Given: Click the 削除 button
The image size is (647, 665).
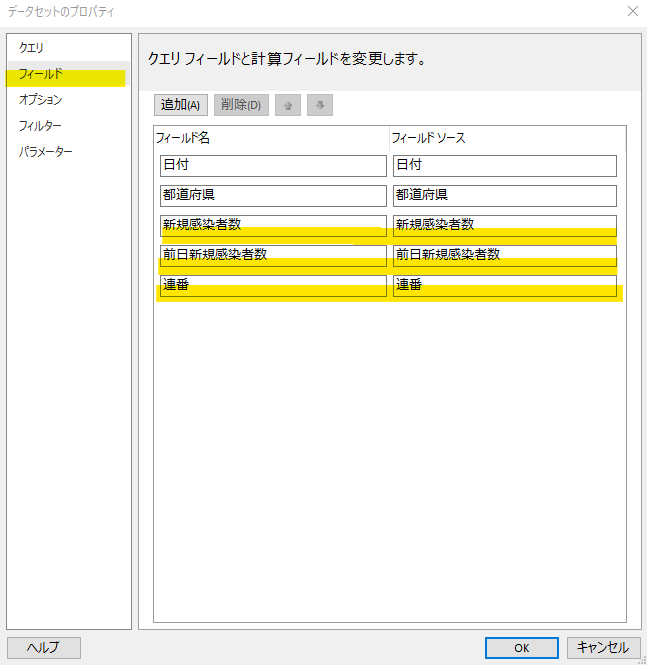Looking at the screenshot, I should pyautogui.click(x=241, y=105).
